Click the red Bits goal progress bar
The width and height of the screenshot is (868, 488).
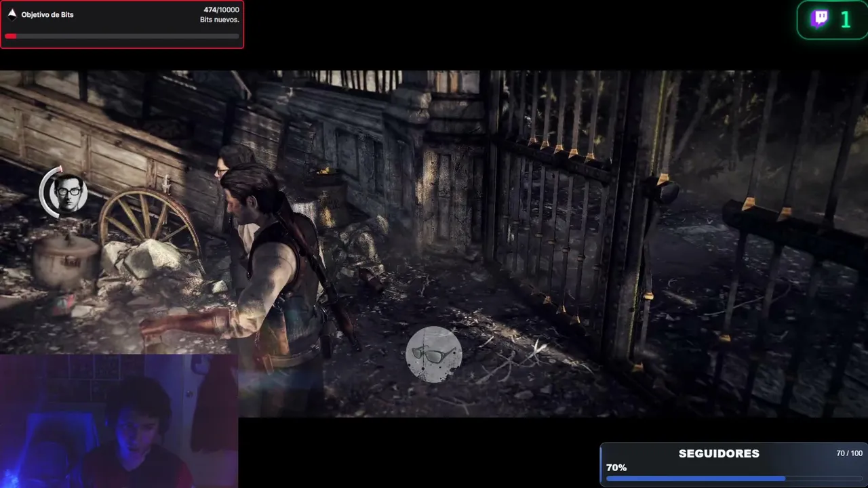coord(122,36)
